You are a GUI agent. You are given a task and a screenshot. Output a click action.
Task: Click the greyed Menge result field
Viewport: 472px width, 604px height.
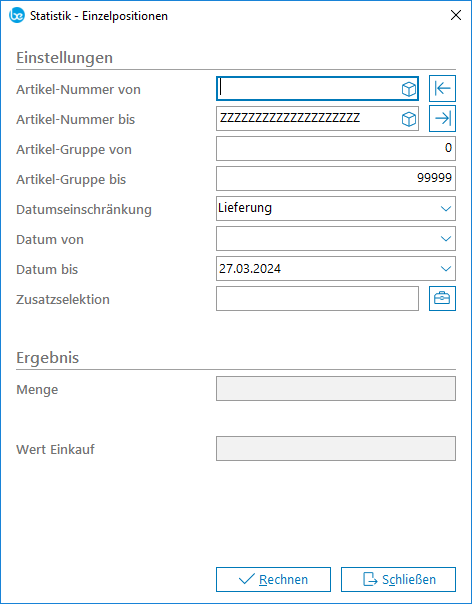click(x=336, y=389)
